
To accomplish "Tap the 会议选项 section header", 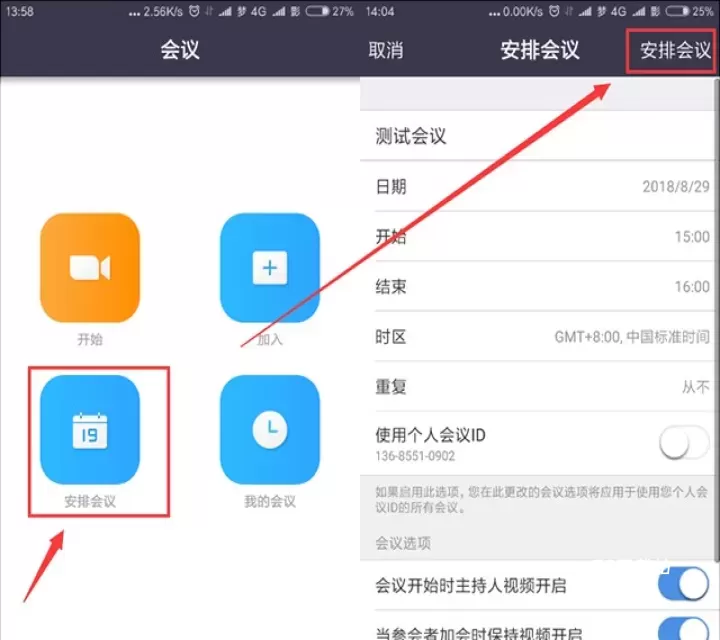I will pyautogui.click(x=403, y=543).
